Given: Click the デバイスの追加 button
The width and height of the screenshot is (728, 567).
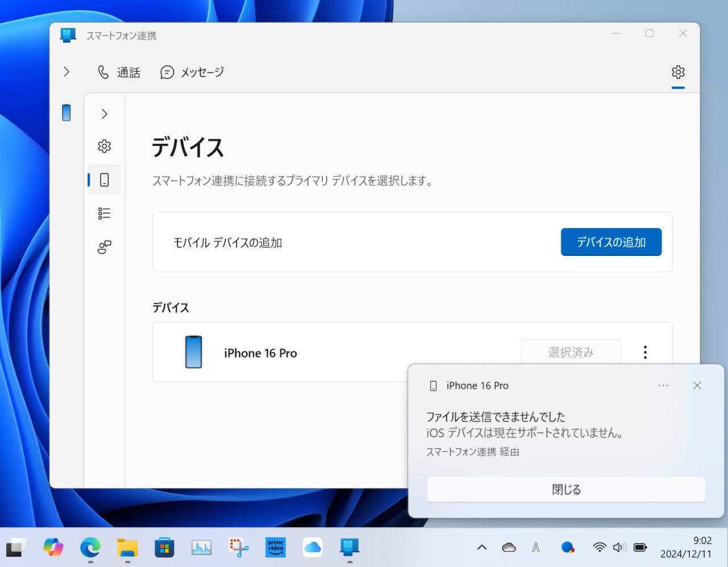Looking at the screenshot, I should [611, 242].
